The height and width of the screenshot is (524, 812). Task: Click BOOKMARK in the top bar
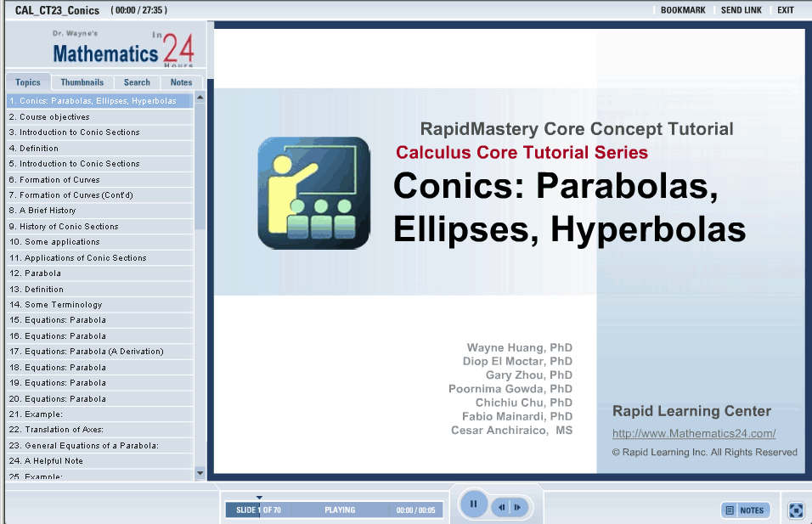(683, 10)
